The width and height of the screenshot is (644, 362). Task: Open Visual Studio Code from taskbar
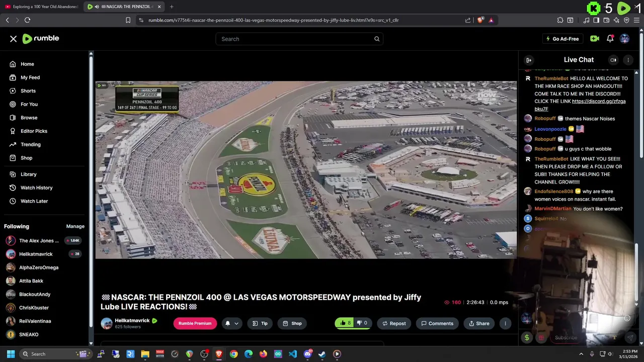tap(293, 354)
